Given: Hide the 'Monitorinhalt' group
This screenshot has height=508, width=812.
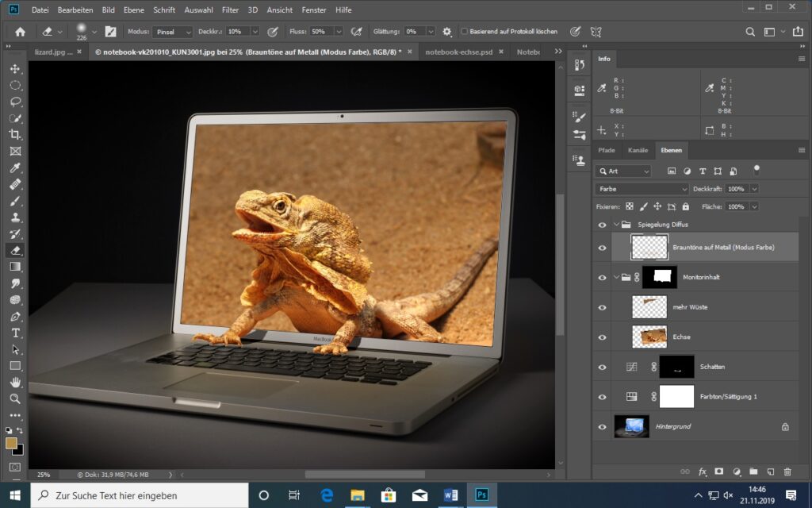Looking at the screenshot, I should 602,277.
